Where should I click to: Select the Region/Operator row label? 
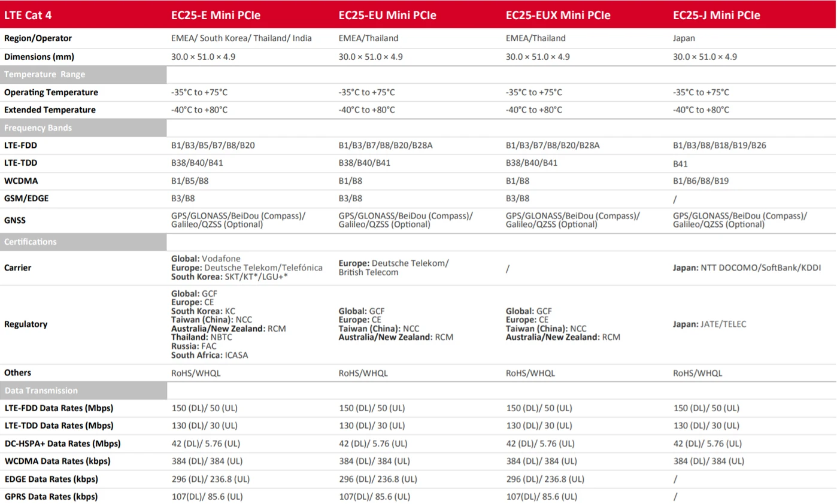pos(38,38)
